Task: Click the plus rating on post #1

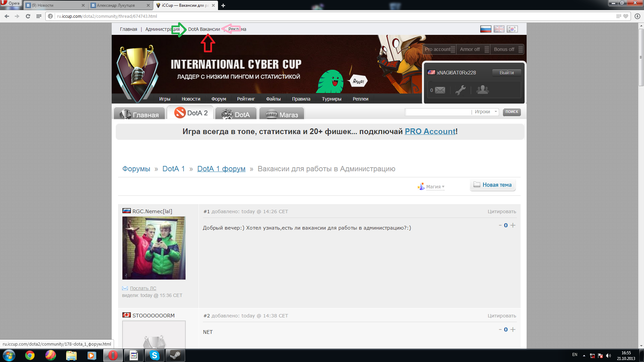Action: coord(513,225)
